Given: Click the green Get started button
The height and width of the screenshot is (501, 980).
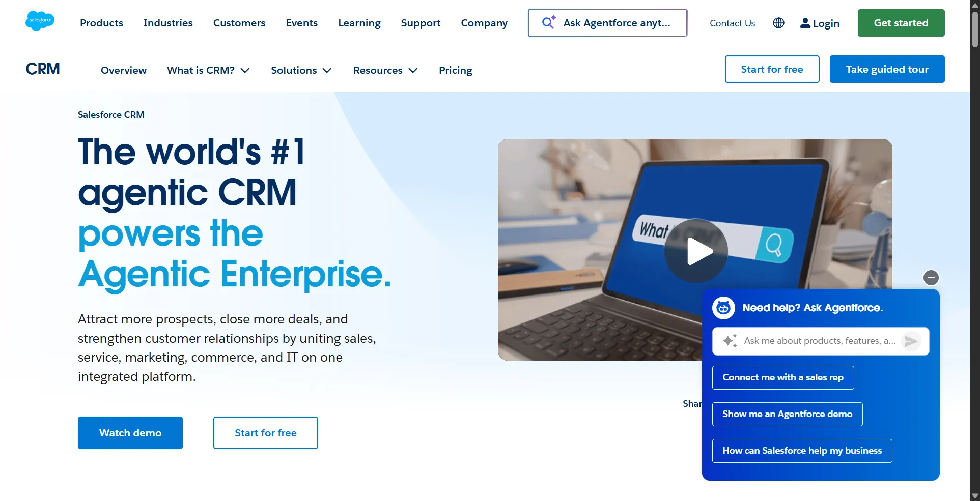Looking at the screenshot, I should (901, 23).
